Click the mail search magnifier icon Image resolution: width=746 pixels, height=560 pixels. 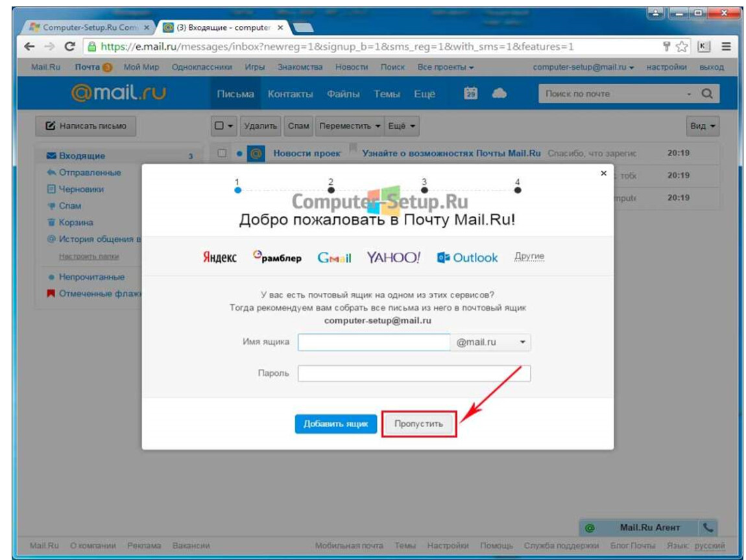coord(707,93)
